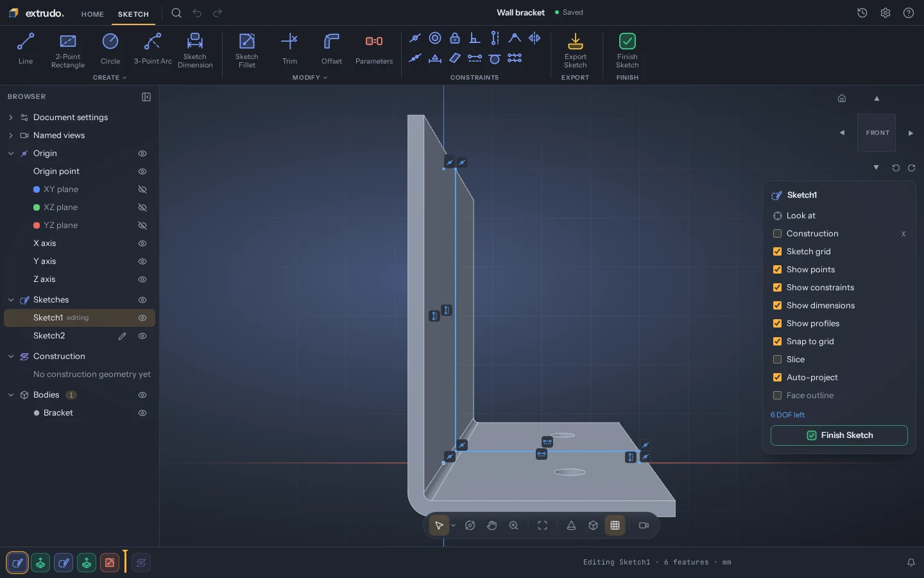Disable Snap to grid
924x578 pixels.
coord(778,342)
